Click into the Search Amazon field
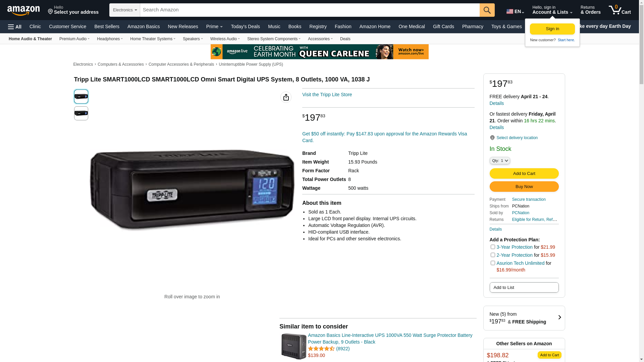 pos(310,10)
